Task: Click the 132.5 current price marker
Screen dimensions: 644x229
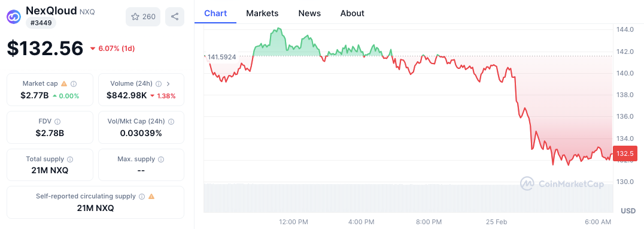Action: coord(625,153)
